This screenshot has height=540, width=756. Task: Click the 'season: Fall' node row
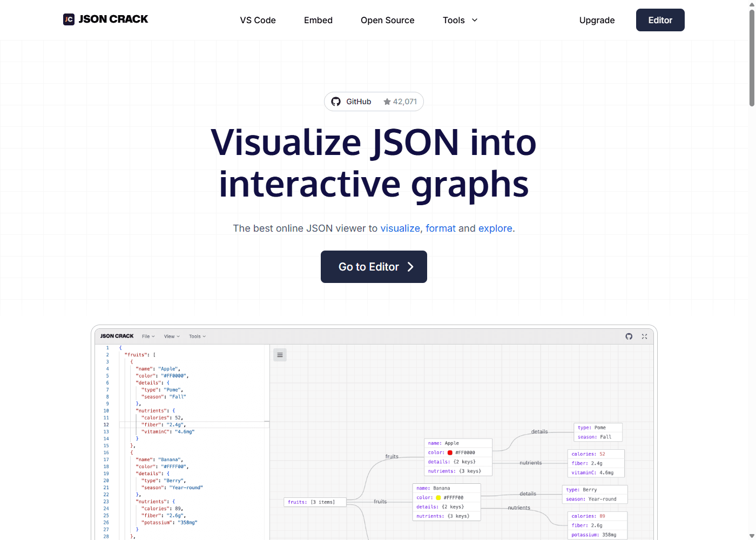pyautogui.click(x=598, y=437)
